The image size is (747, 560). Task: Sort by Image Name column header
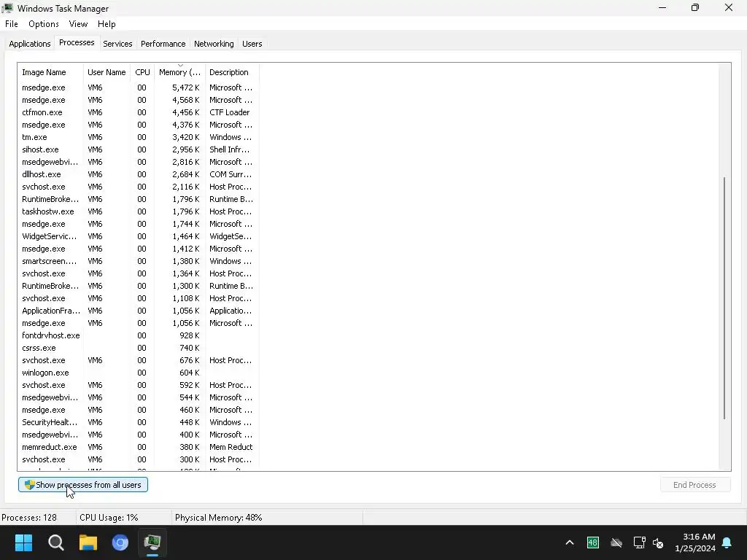tap(50, 72)
